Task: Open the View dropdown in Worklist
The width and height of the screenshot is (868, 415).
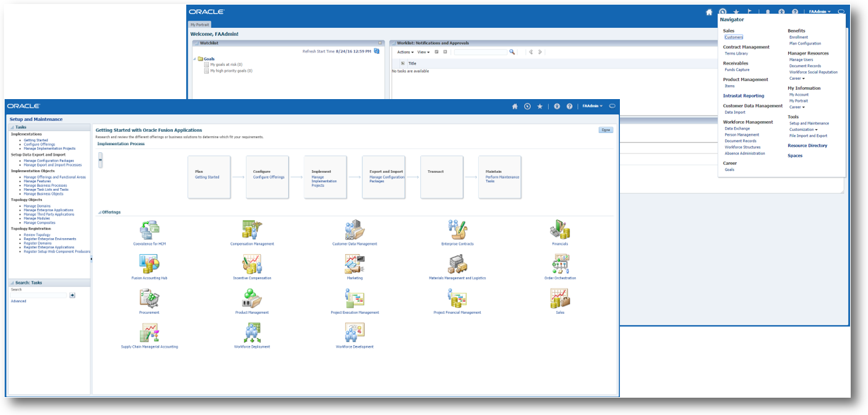Action: point(424,52)
